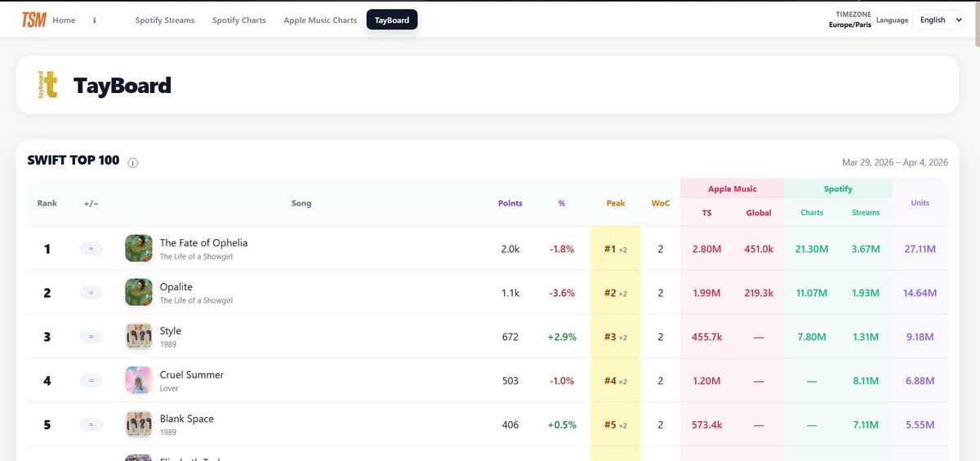Image resolution: width=980 pixels, height=461 pixels.
Task: Sort by Peak column header
Action: click(616, 203)
